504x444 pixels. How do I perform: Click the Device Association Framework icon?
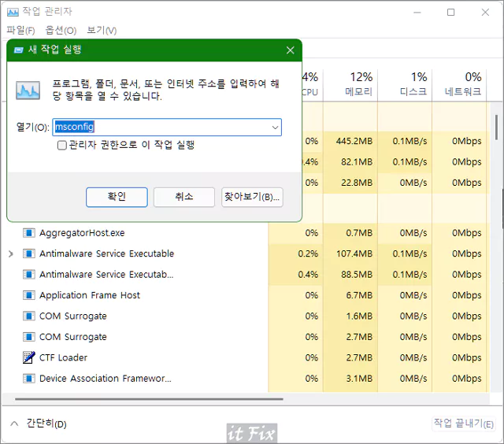point(29,378)
